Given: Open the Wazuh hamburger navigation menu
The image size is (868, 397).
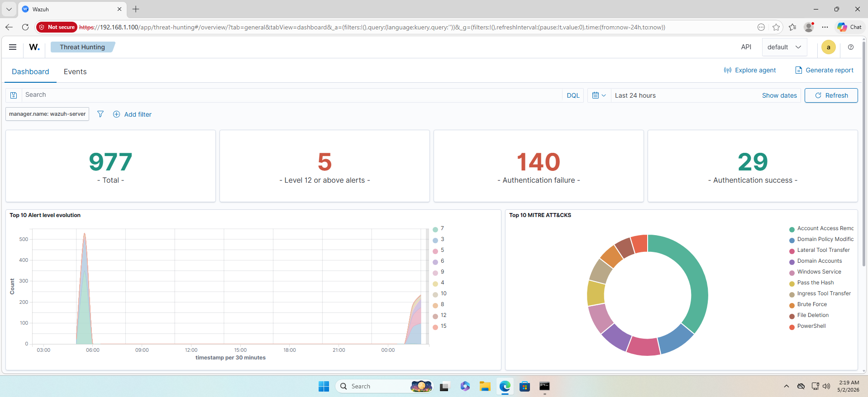Looking at the screenshot, I should (x=13, y=47).
